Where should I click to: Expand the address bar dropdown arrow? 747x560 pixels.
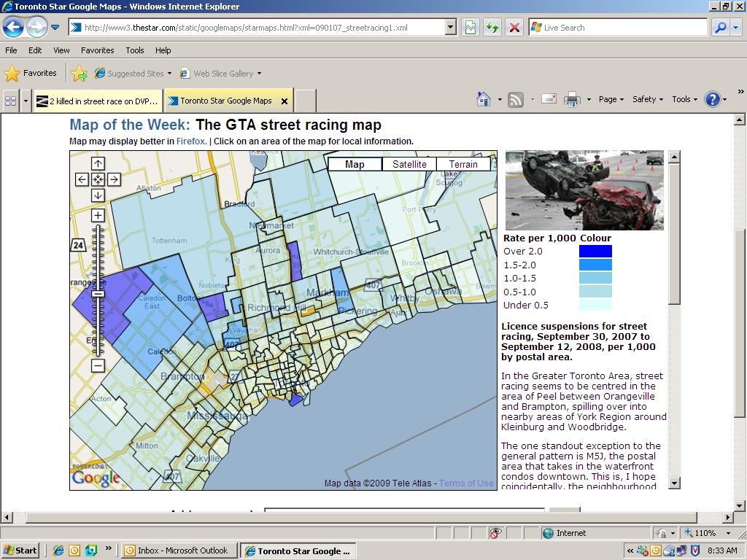[451, 28]
